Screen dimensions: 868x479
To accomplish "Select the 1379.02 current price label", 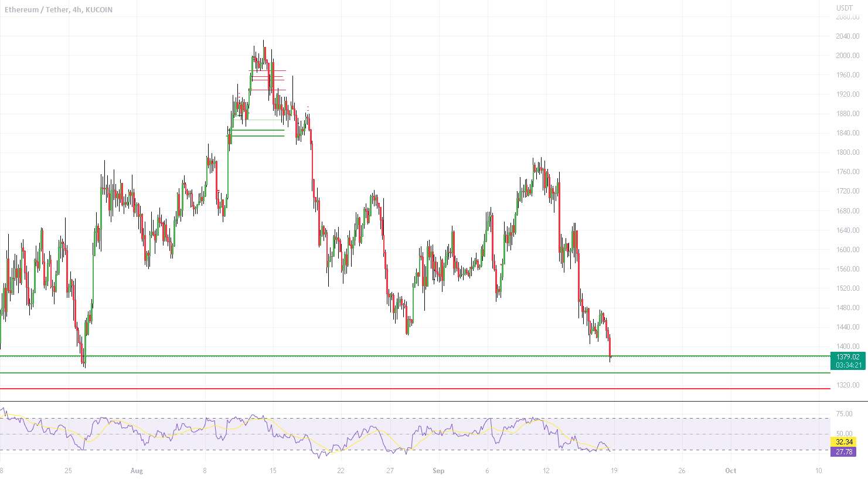I will [x=848, y=357].
